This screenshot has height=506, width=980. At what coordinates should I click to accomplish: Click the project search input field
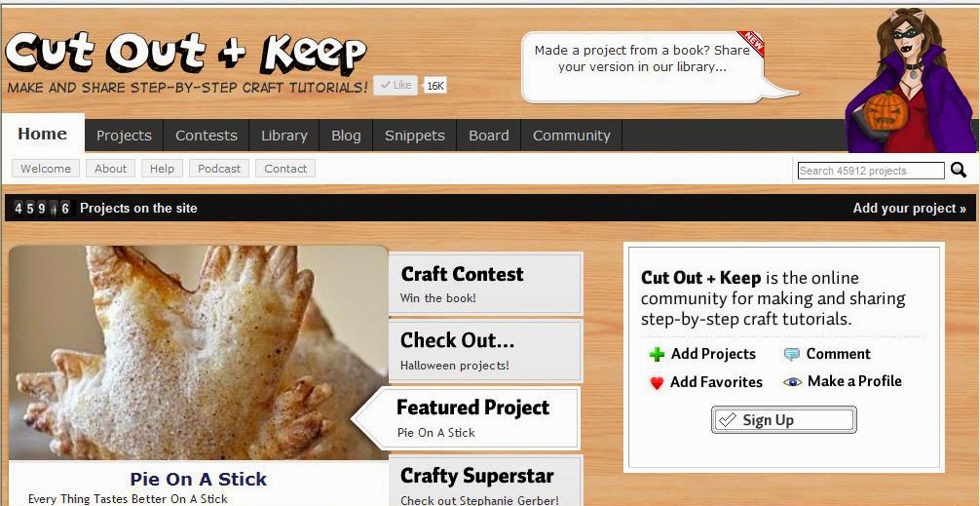click(x=871, y=170)
